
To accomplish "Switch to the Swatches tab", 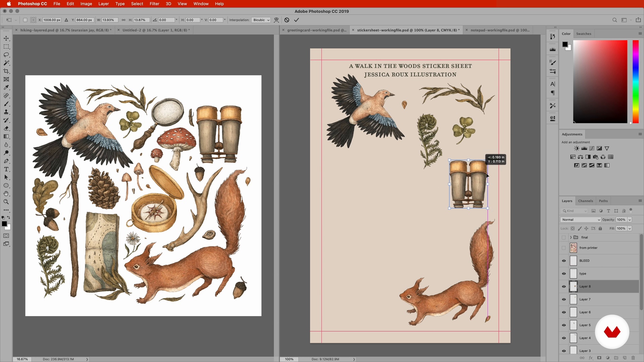I will click(584, 34).
